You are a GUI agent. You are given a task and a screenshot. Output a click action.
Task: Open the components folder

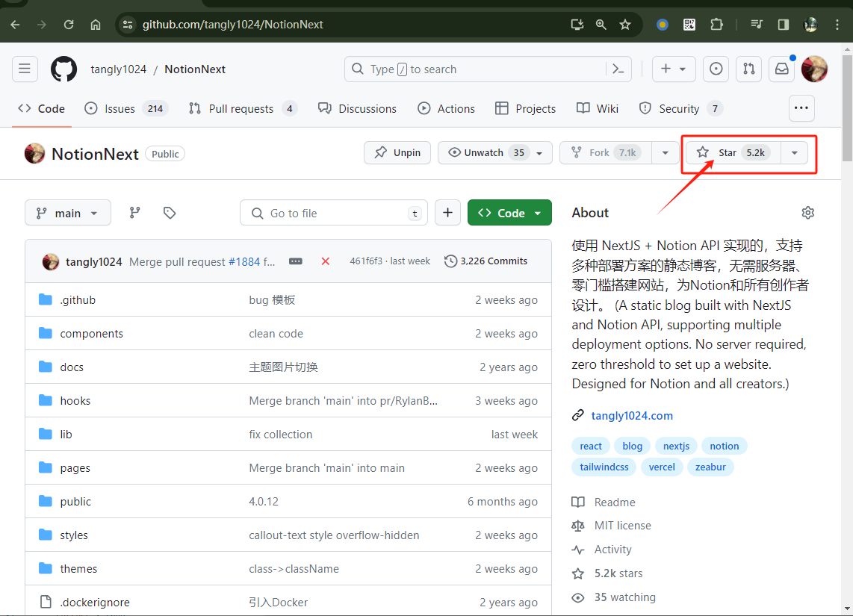click(x=91, y=333)
